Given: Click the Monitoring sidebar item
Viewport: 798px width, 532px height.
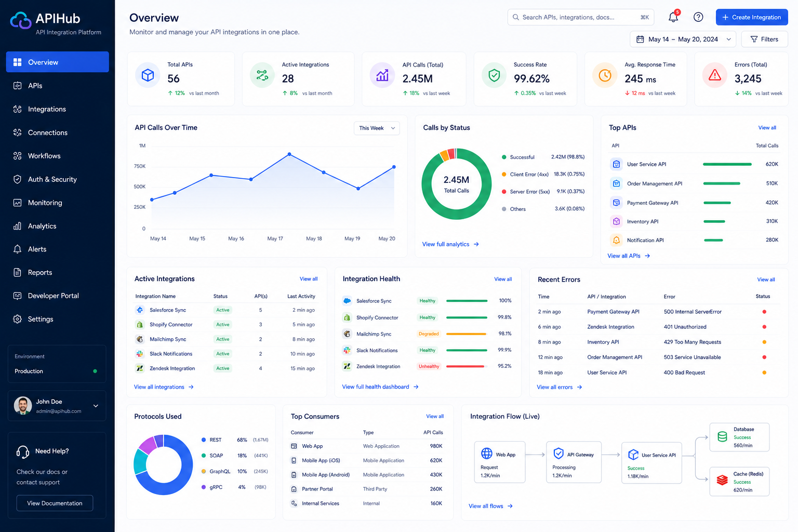Looking at the screenshot, I should [57, 203].
